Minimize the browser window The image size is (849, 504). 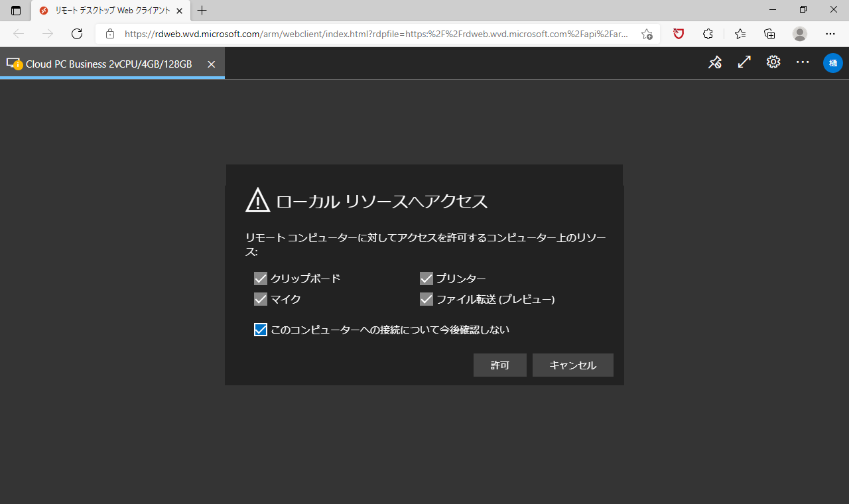pyautogui.click(x=772, y=10)
